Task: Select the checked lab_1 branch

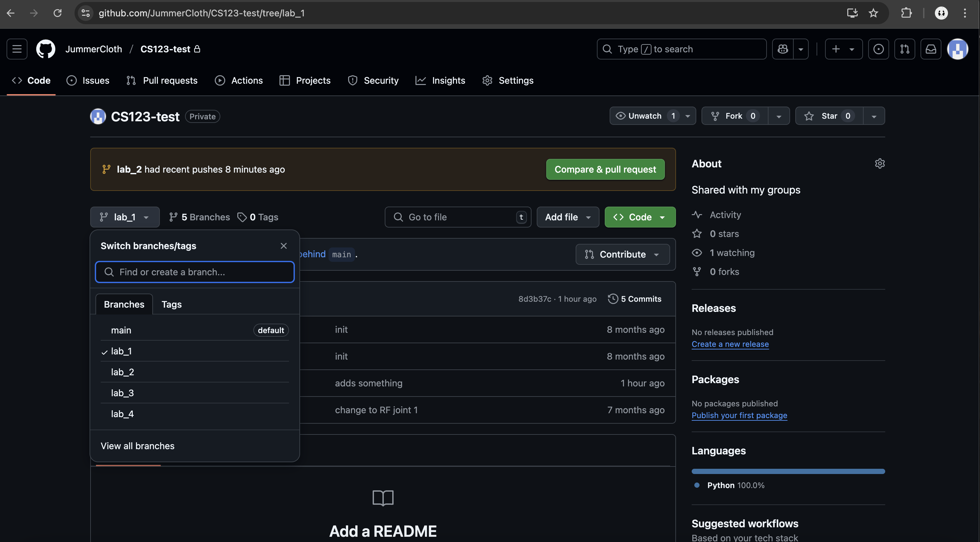Action: pyautogui.click(x=194, y=351)
